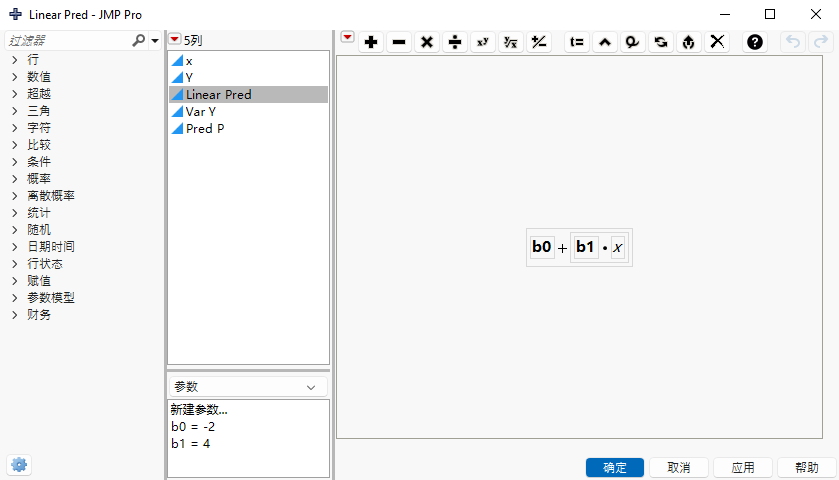Select parameter b0 = -2 in list
This screenshot has width=839, height=480.
193,426
